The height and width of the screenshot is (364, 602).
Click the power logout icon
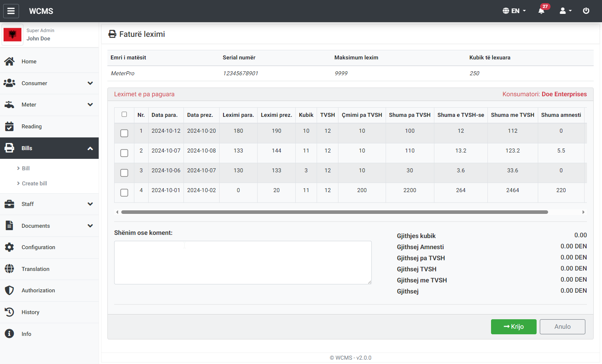[586, 11]
